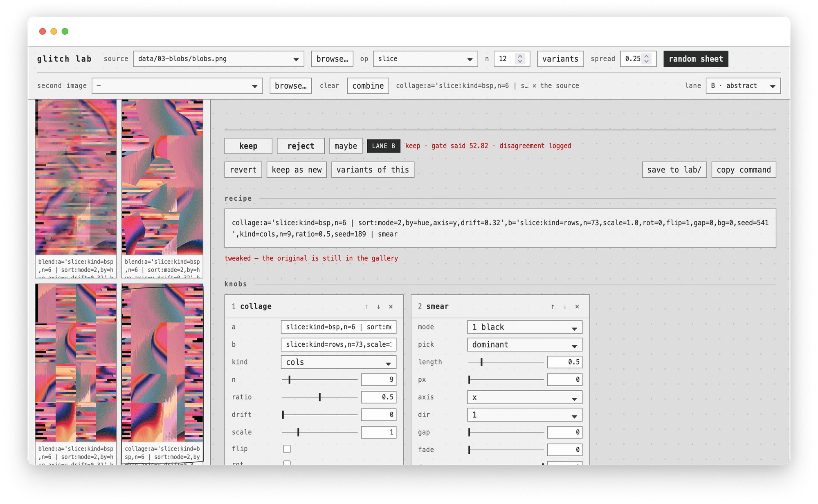Viewport: 818px width, 504px height.
Task: Open the collage kind dropdown cols
Action: click(339, 362)
